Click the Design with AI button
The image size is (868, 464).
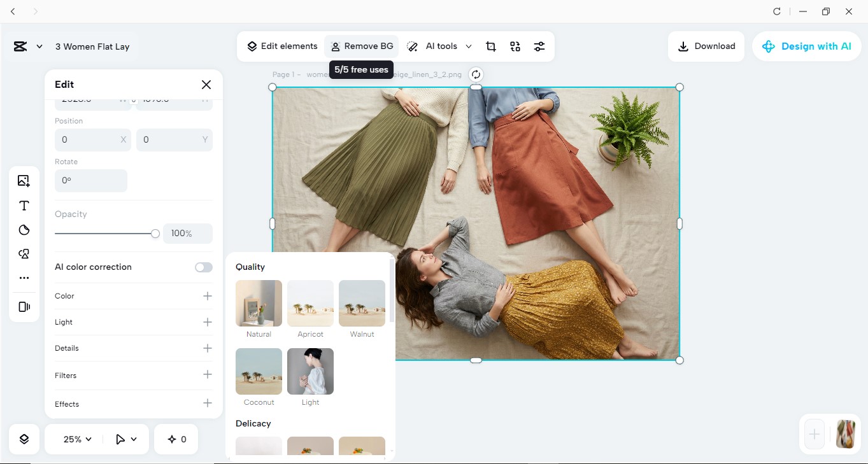click(806, 46)
